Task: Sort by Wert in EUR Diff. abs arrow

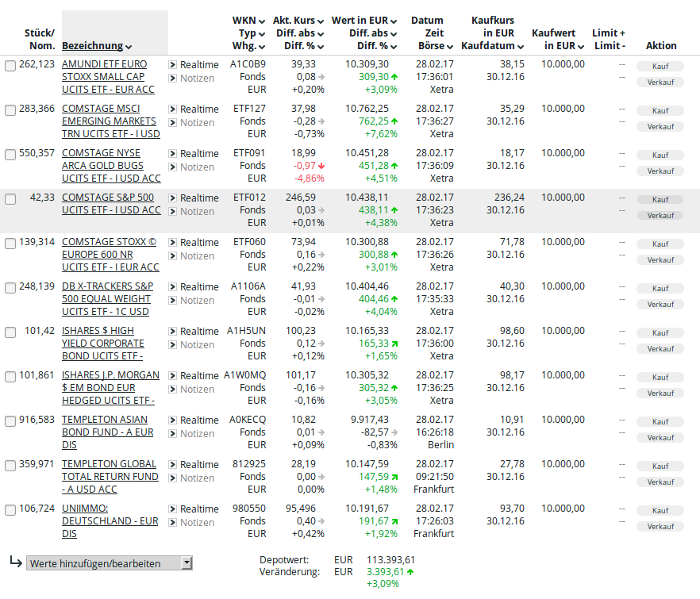Action: click(x=394, y=34)
